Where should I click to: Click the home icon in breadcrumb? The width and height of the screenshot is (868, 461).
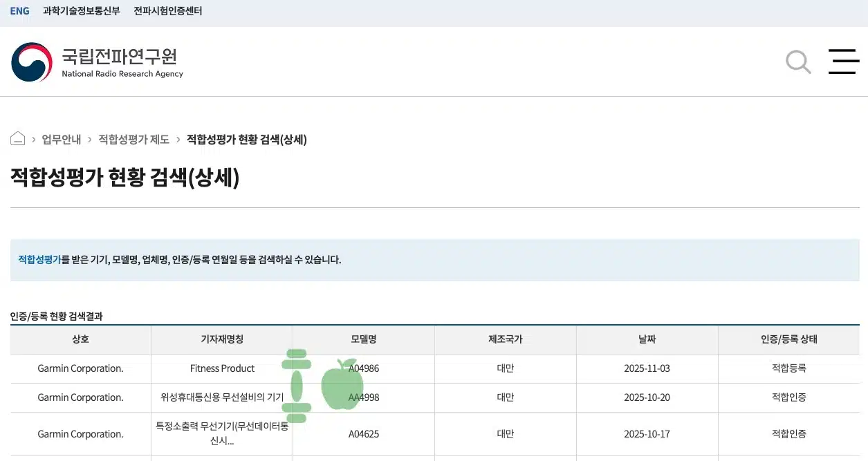[x=18, y=139]
